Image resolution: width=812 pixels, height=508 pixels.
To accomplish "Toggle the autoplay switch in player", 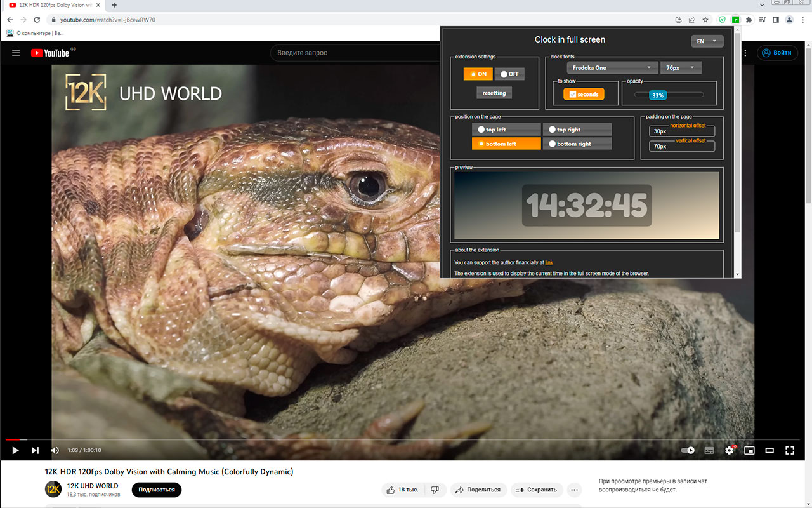I will click(688, 450).
